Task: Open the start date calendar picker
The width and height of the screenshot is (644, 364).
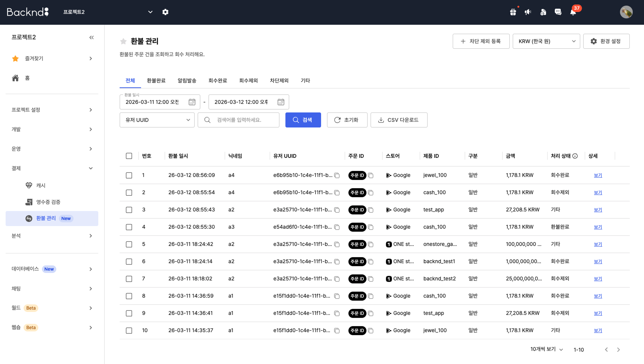Action: click(192, 102)
